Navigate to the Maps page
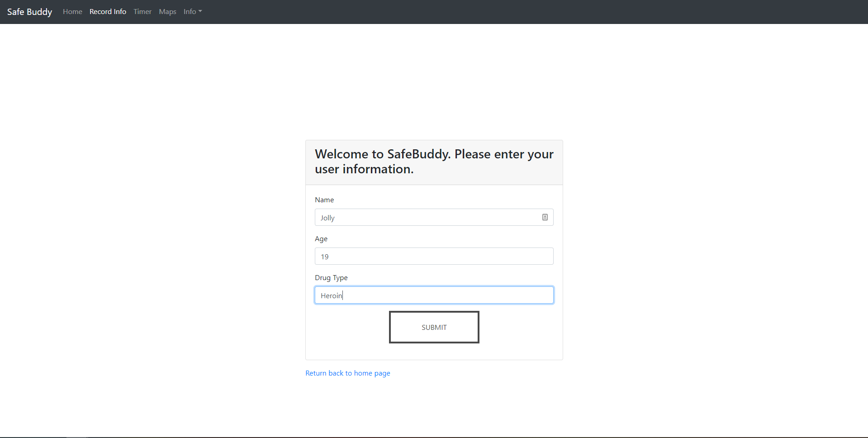This screenshot has height=438, width=868. (x=167, y=12)
